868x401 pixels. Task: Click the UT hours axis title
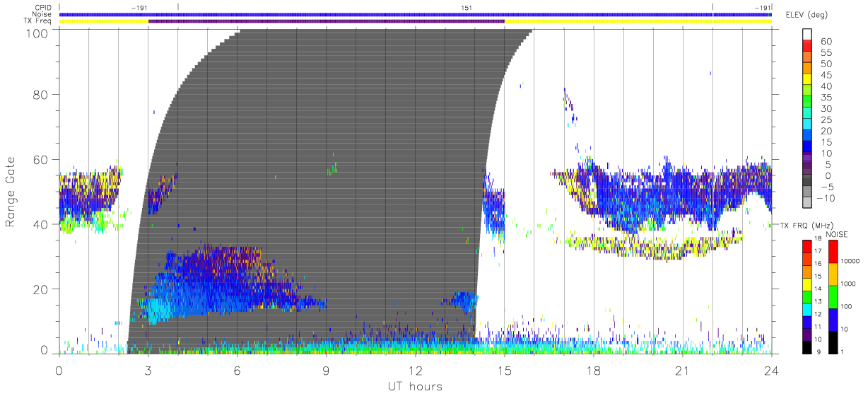pyautogui.click(x=414, y=386)
